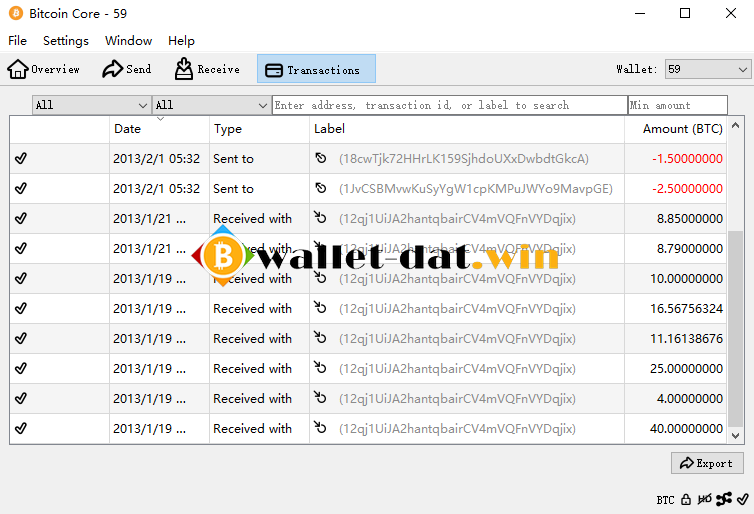Open the Settings menu
This screenshot has height=514, width=754.
click(x=66, y=41)
